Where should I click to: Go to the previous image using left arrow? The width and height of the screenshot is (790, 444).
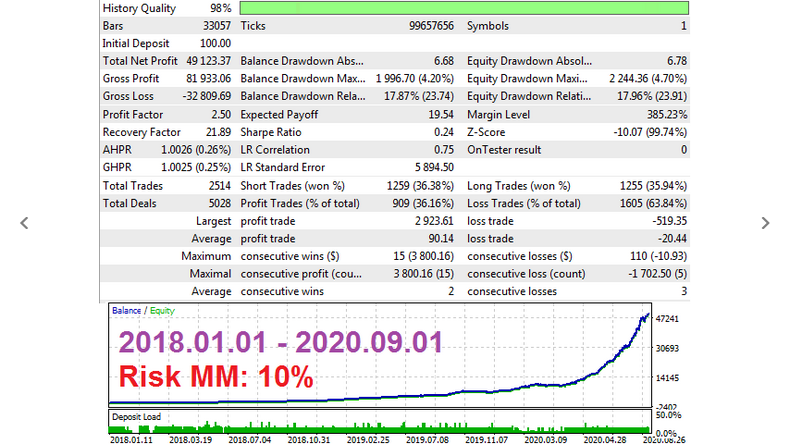pyautogui.click(x=24, y=223)
